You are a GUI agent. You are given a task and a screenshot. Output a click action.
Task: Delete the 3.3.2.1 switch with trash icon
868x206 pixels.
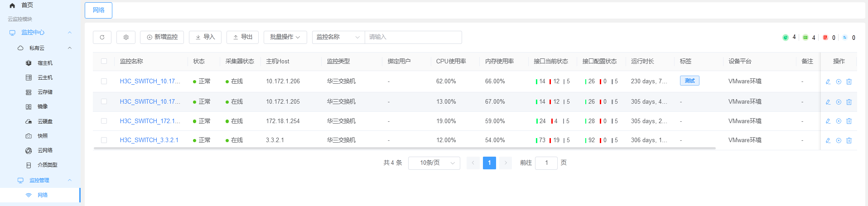pos(849,140)
